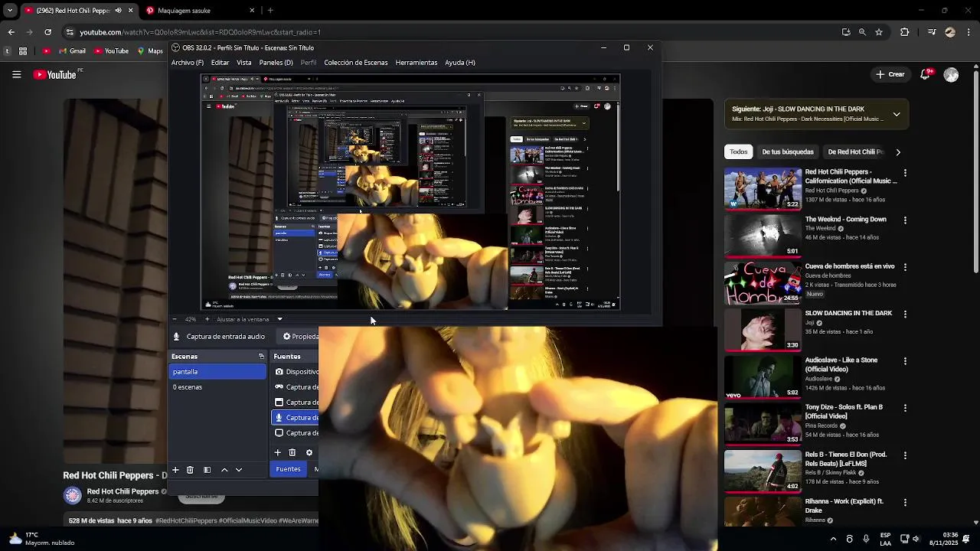
Task: Open options for Rihanna Work video
Action: click(905, 503)
